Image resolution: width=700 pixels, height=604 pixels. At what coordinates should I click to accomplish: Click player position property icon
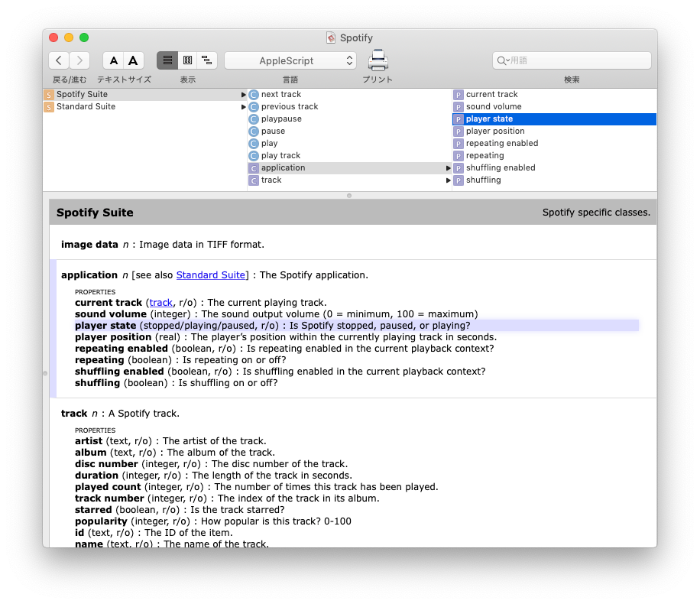(x=458, y=132)
